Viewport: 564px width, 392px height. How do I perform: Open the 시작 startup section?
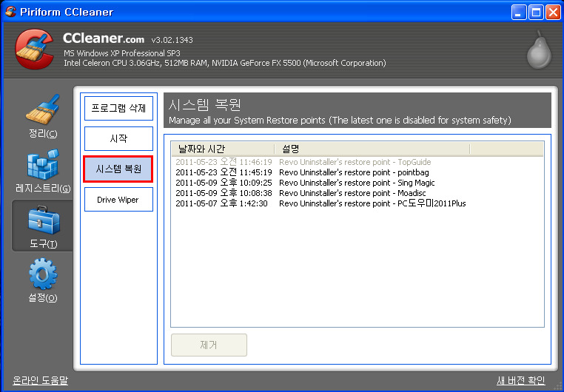[x=118, y=138]
